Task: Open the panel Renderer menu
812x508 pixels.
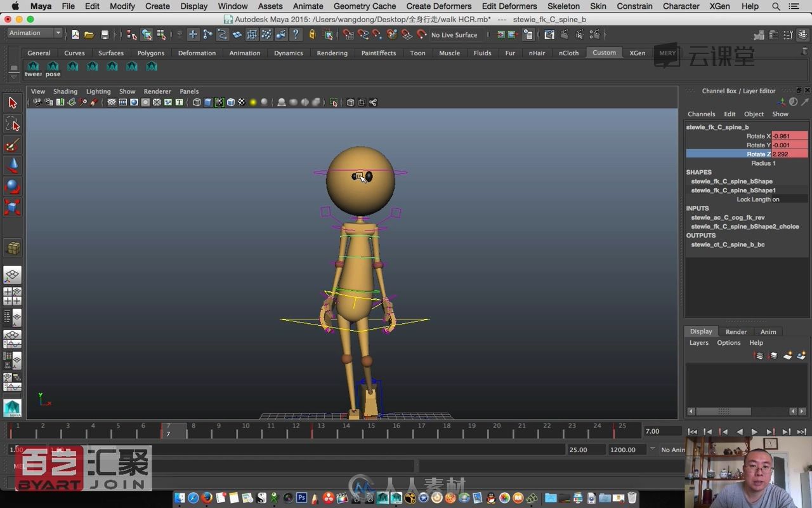Action: coord(157,91)
